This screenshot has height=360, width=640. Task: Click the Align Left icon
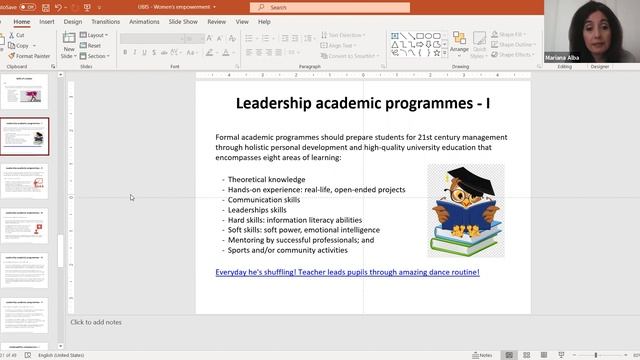[249, 52]
